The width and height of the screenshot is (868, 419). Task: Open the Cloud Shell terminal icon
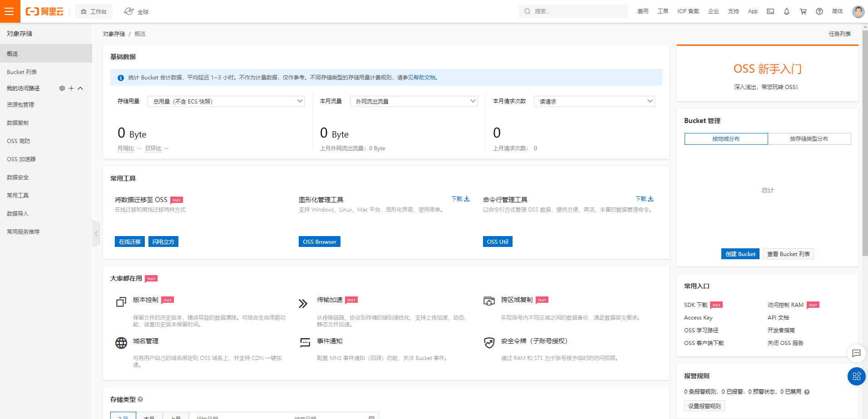click(x=770, y=11)
